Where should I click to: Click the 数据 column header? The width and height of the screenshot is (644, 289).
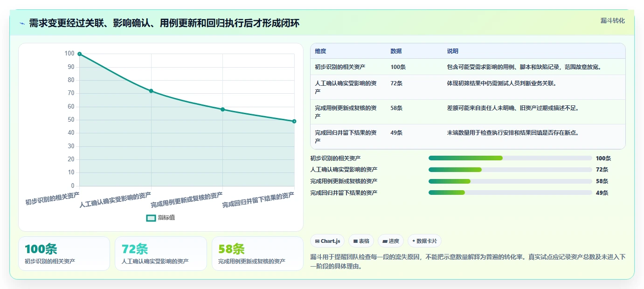[396, 51]
